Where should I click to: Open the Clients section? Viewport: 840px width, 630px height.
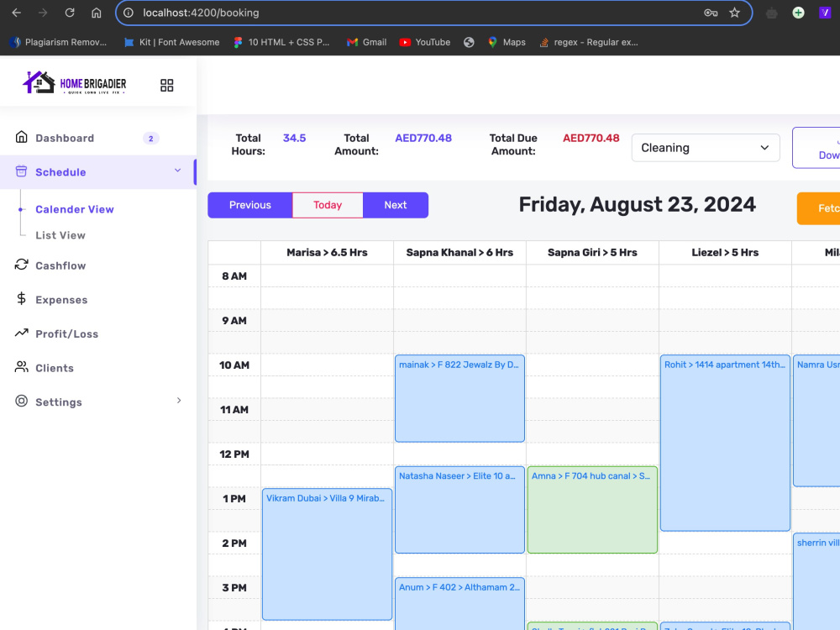click(x=54, y=369)
